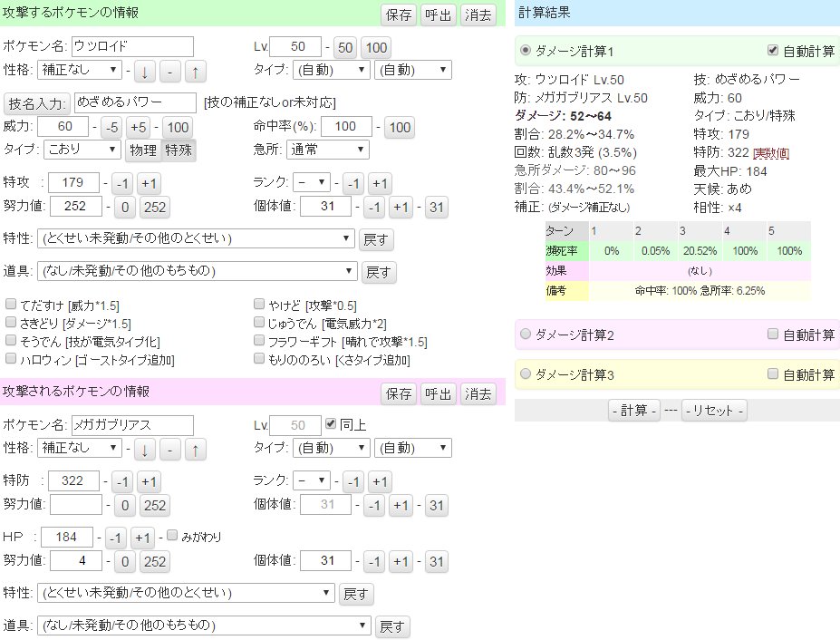Image resolution: width=840 pixels, height=640 pixels.
Task: Increase attacker 特攻 by +1
Action: point(149,184)
